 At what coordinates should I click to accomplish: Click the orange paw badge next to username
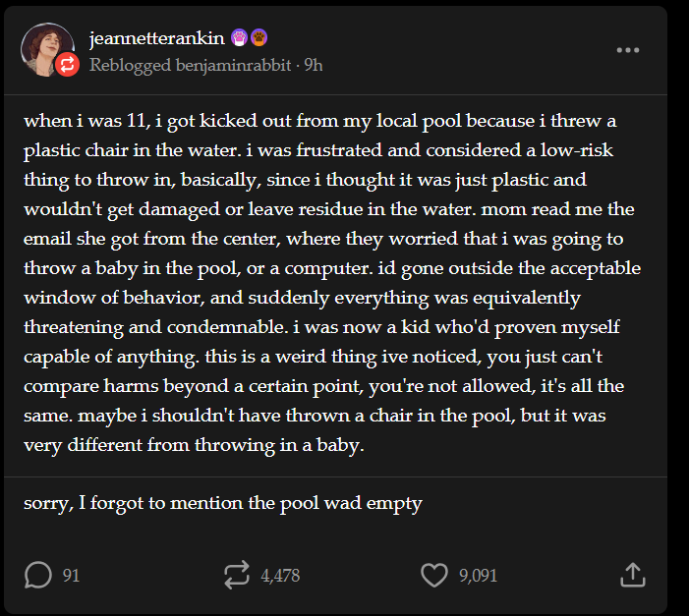tap(259, 38)
